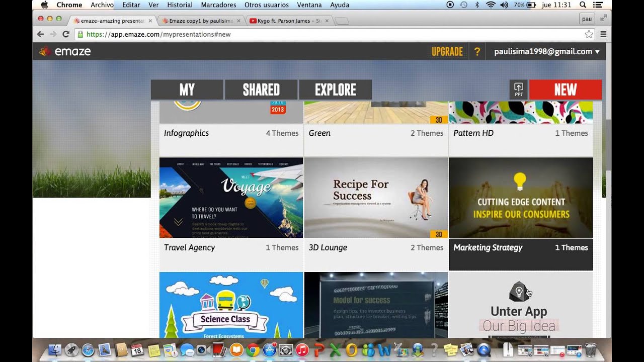
Task: Open the Marcadores menu
Action: click(x=218, y=5)
